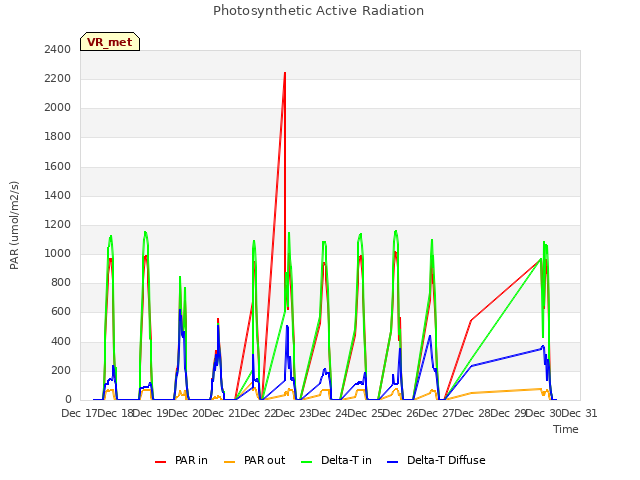Click the 1400 y-axis tick label
This screenshot has width=640, height=480.
58,195
